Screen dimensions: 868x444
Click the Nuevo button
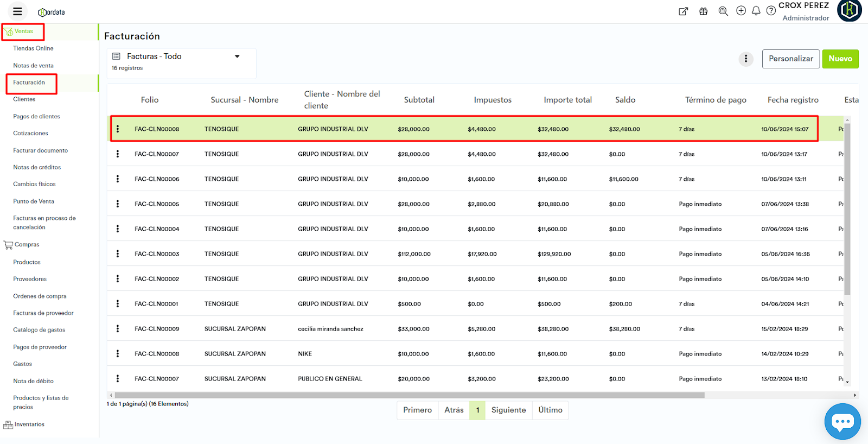[840, 59]
